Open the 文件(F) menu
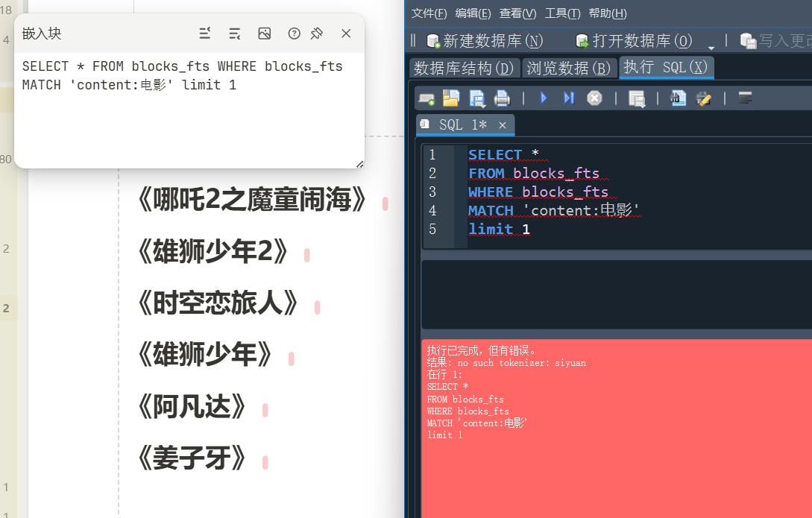Image resolution: width=812 pixels, height=518 pixels. click(429, 13)
